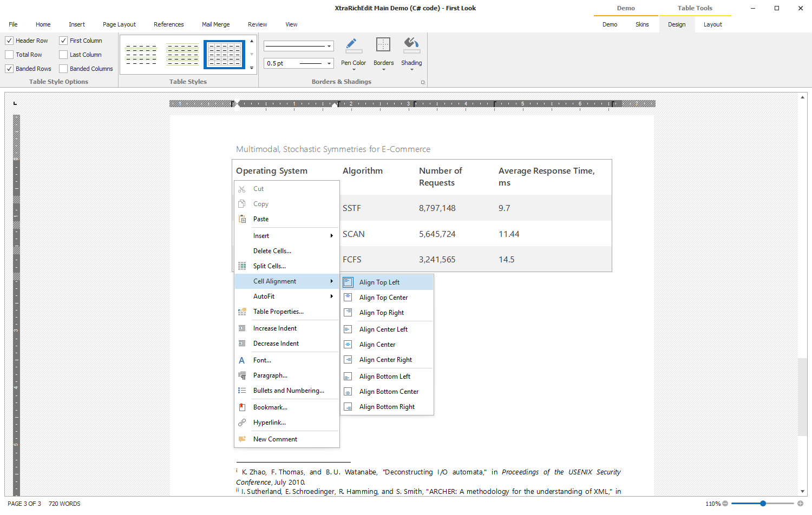Uncheck the Header Row checkbox
This screenshot has height=515, width=812.
9,41
